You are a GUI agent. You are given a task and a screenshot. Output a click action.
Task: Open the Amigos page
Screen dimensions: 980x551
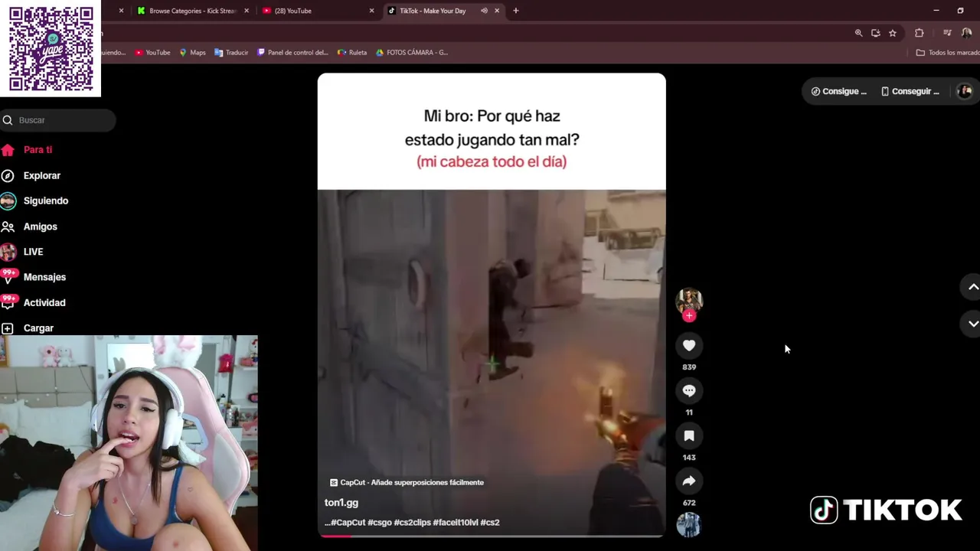40,227
